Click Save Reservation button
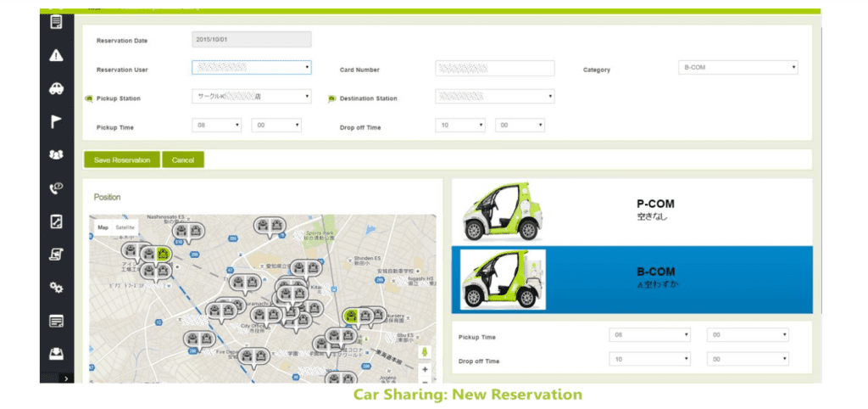The image size is (868, 409). click(x=122, y=160)
